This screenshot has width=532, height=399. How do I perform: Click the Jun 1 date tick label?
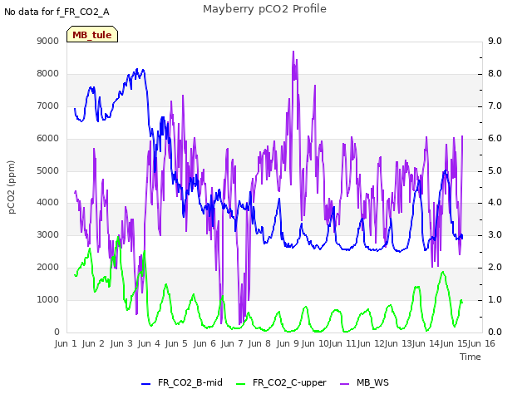coord(66,343)
